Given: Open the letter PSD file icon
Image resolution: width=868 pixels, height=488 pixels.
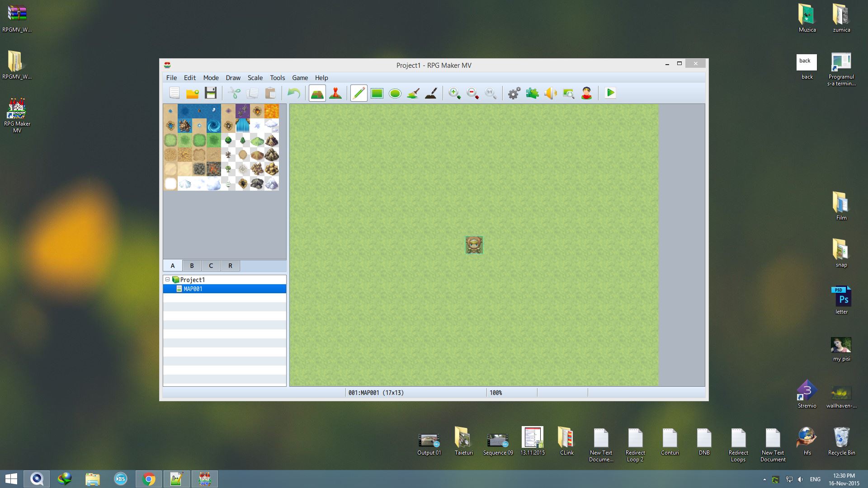Looking at the screenshot, I should coord(841,300).
